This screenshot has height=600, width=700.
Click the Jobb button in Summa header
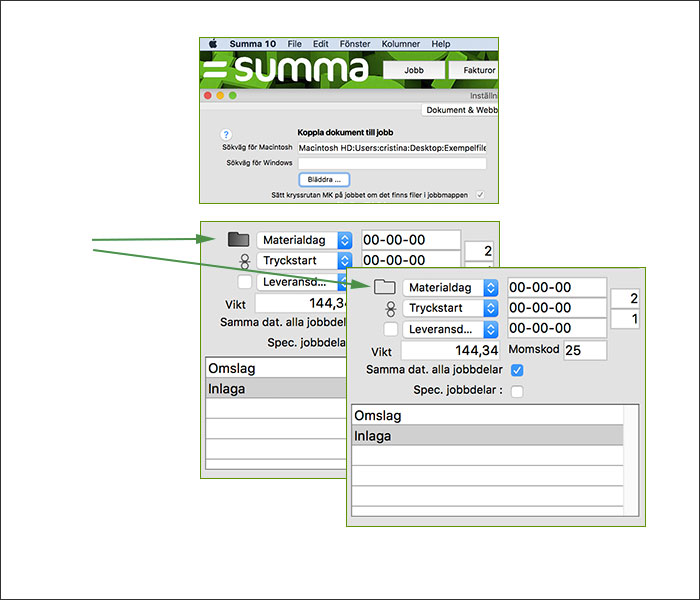[414, 70]
